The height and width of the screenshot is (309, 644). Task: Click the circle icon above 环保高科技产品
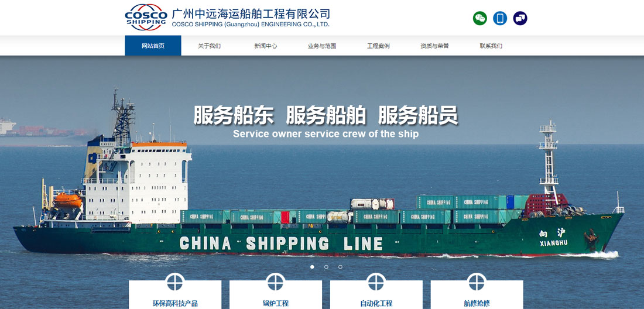(175, 282)
